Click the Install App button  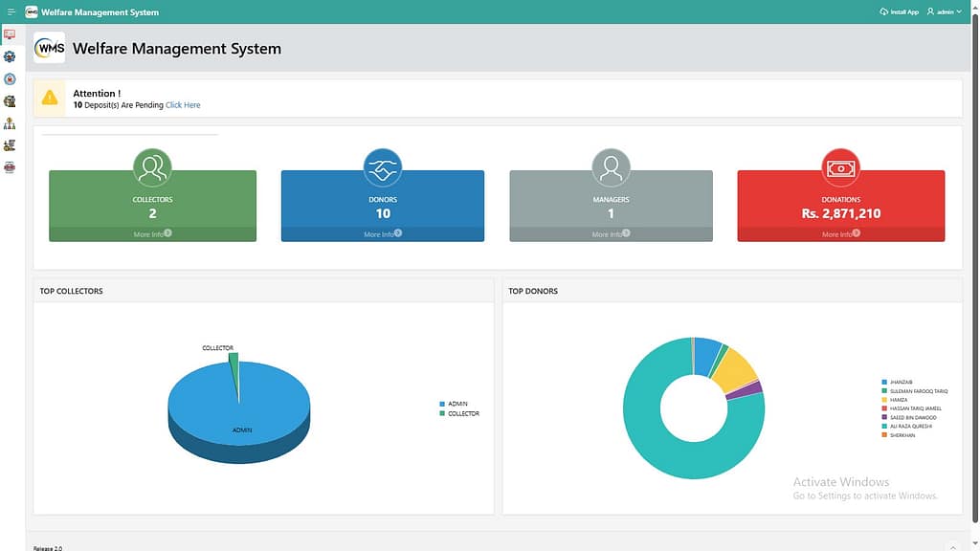(x=899, y=11)
